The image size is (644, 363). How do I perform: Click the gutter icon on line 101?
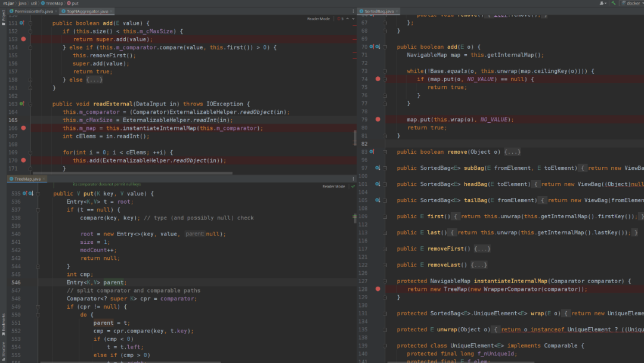(377, 184)
